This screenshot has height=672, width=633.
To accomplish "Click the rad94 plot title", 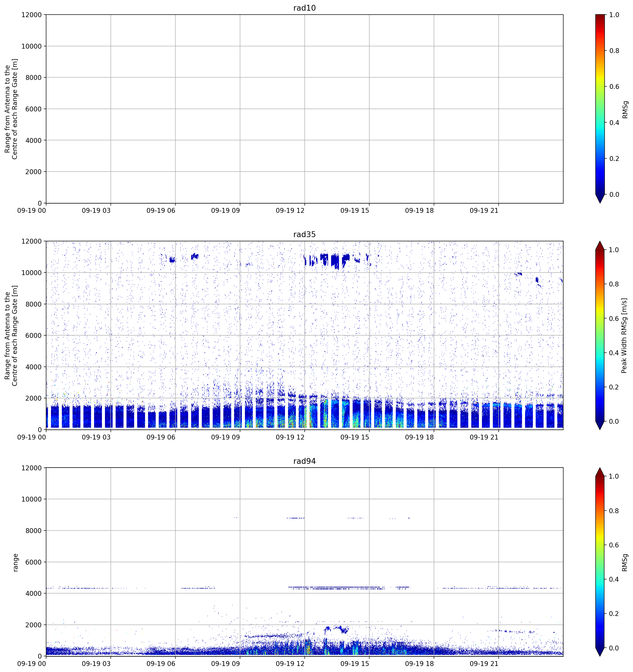I will 304,461.
